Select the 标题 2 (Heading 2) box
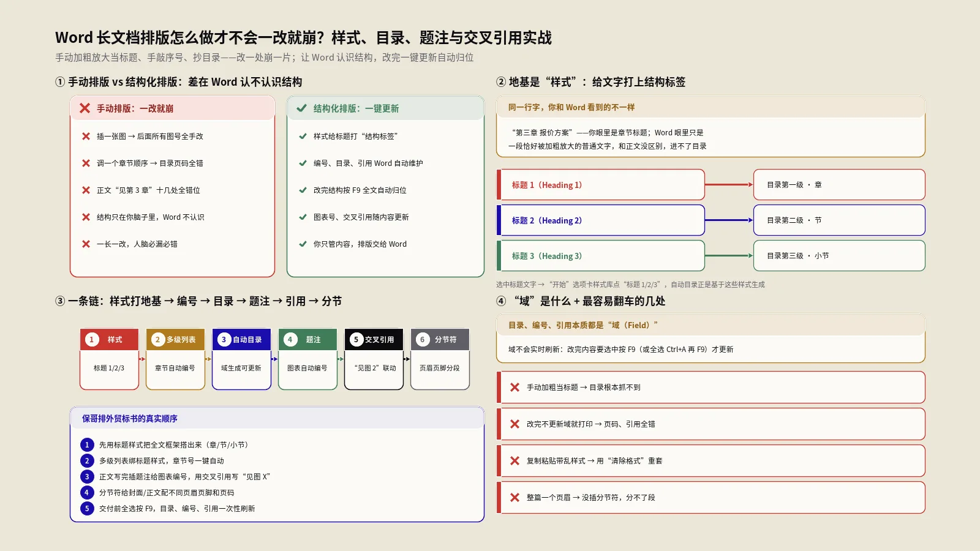 coord(601,220)
